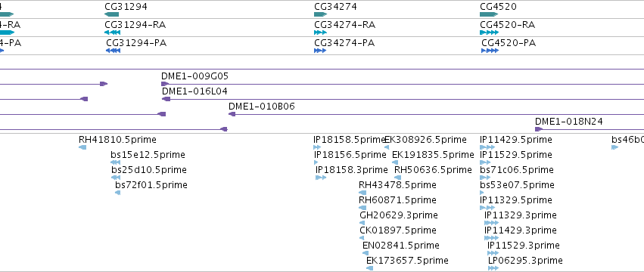This screenshot has width=644, height=272.
Task: Click the CG4520 gene arrow glyph
Action: (489, 14)
